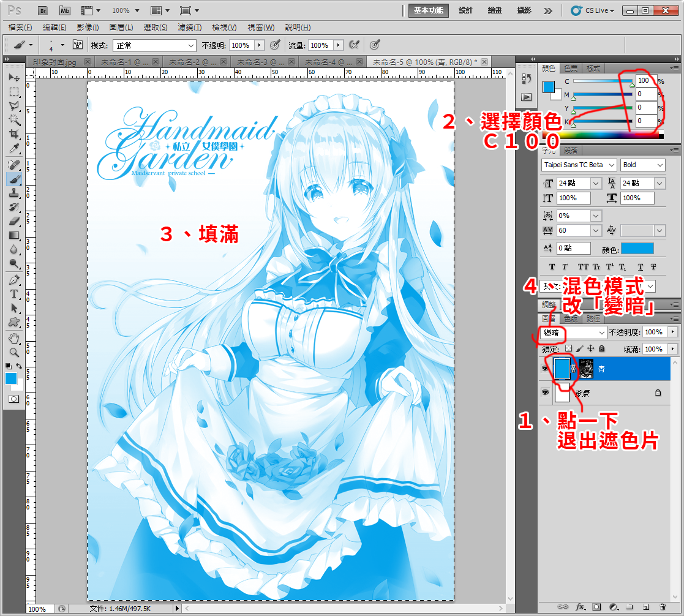Launch Adobe Bridge from top bar
Viewport: 684px width, 616px height.
click(43, 10)
